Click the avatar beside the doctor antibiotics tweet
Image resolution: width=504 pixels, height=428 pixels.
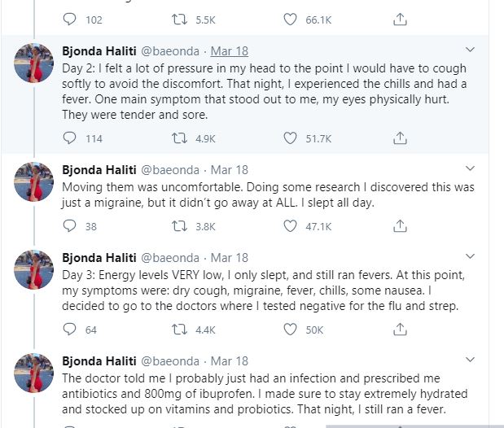(x=33, y=373)
